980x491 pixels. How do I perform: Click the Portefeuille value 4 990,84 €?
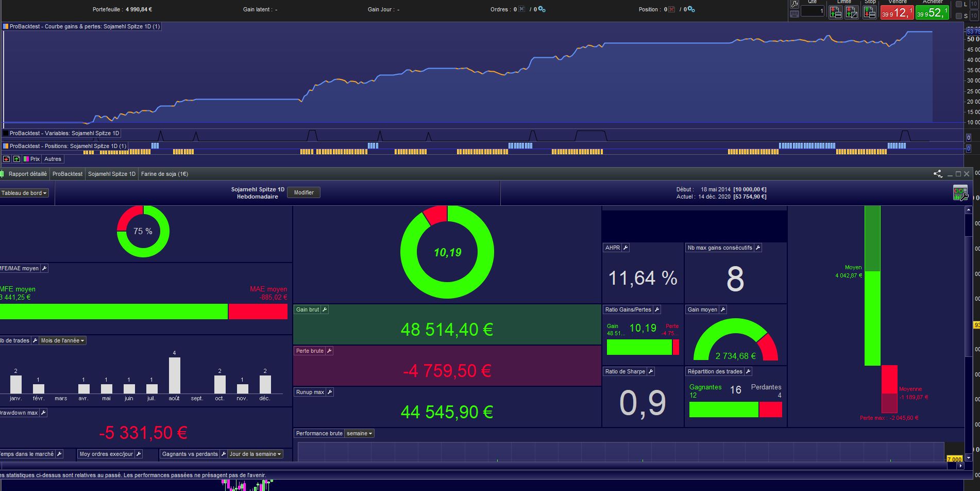coord(139,9)
